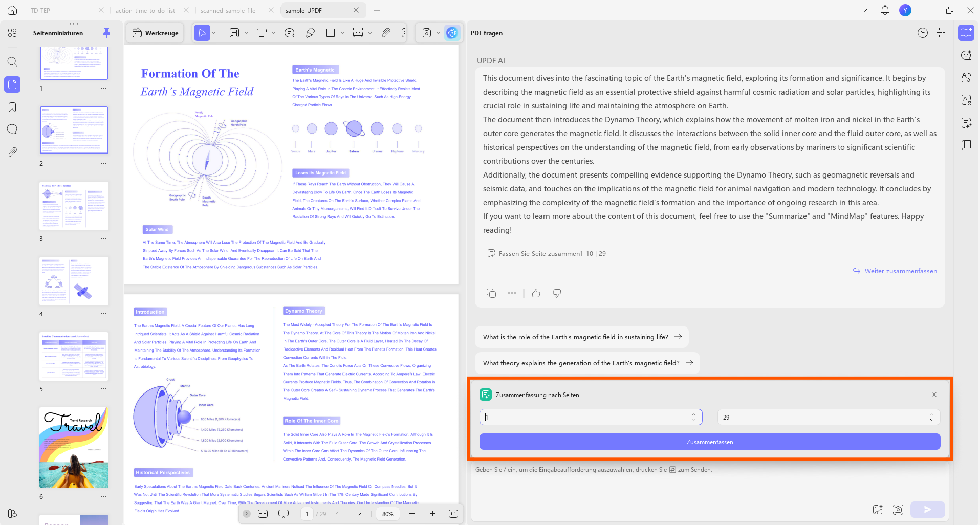Click Weiter zusammenfassen link

pyautogui.click(x=901, y=271)
